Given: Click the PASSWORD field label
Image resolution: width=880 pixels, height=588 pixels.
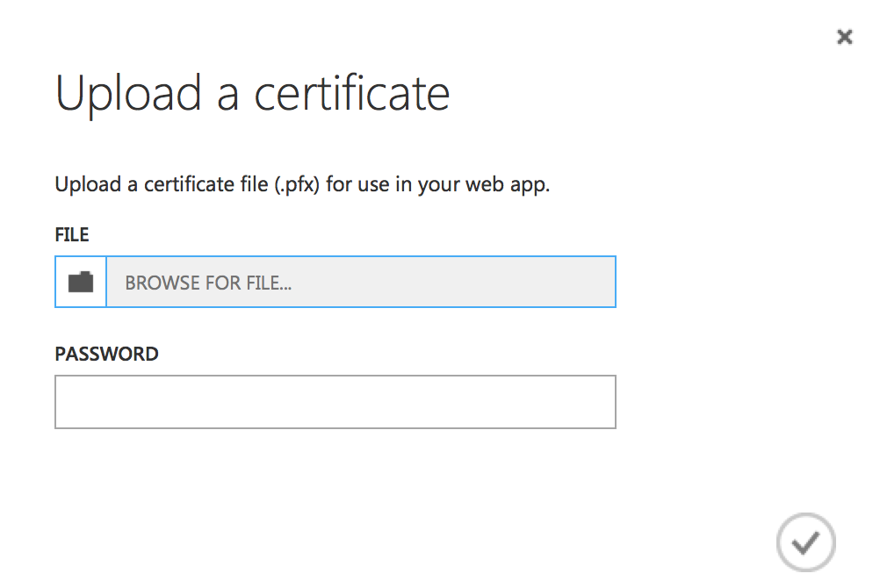Looking at the screenshot, I should point(106,354).
